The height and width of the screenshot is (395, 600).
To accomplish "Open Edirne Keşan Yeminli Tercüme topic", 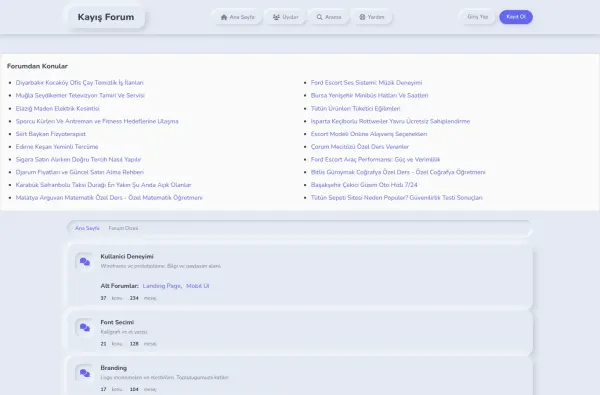I will pyautogui.click(x=57, y=147).
